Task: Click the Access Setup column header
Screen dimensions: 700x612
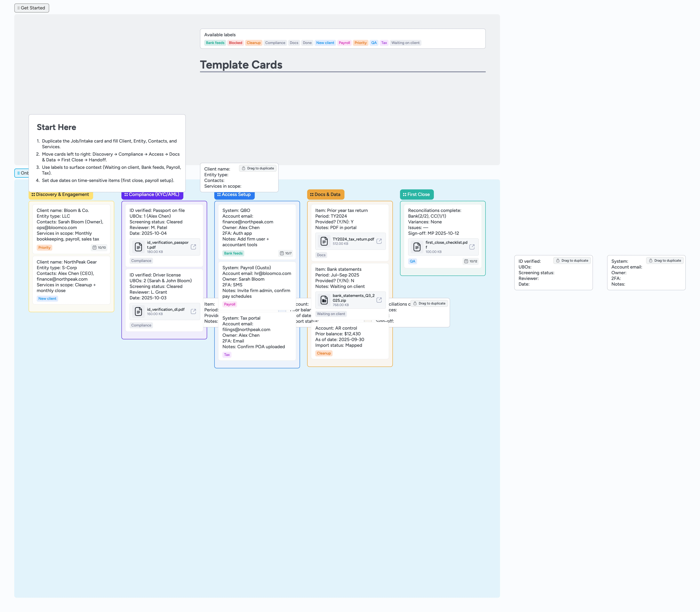Action: pyautogui.click(x=234, y=194)
